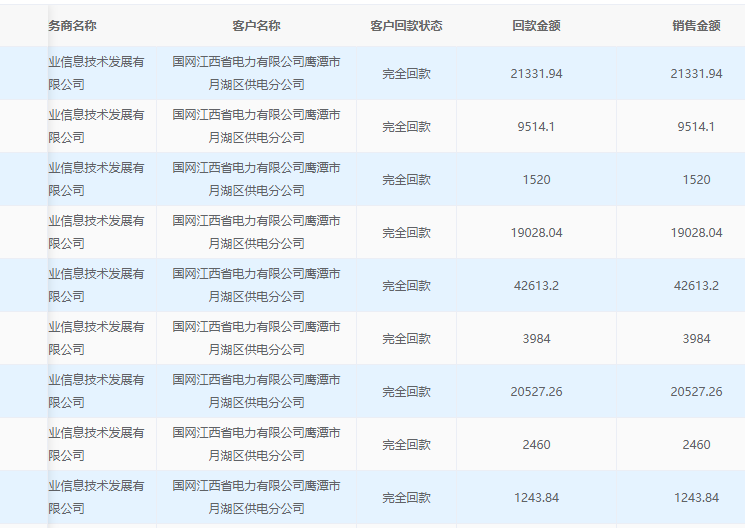
Task: Click provider name in the 2460 row
Action: tap(96, 444)
